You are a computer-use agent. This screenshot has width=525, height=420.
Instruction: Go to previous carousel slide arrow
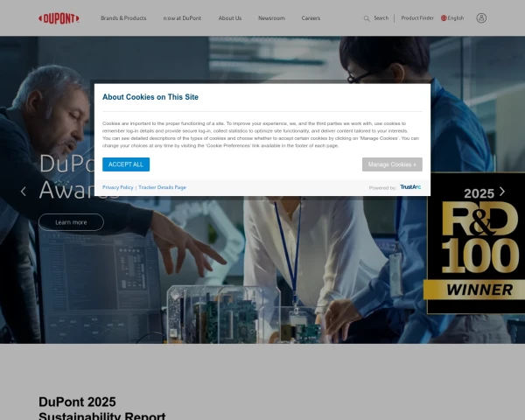[24, 191]
